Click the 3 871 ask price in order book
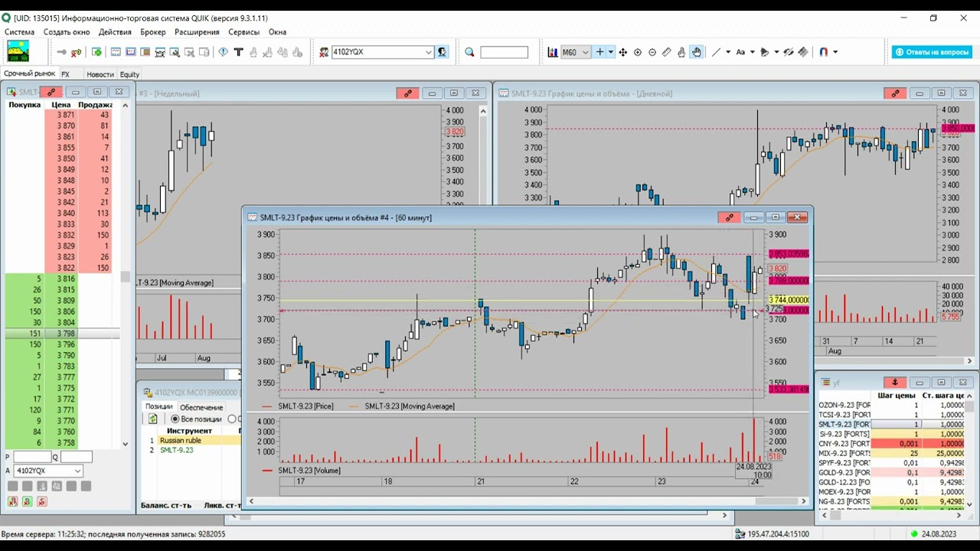 coord(66,115)
